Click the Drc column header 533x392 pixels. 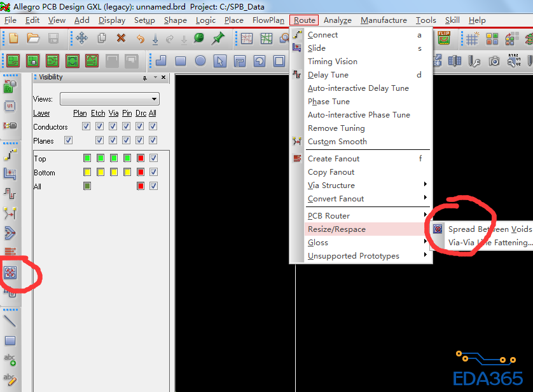point(141,113)
